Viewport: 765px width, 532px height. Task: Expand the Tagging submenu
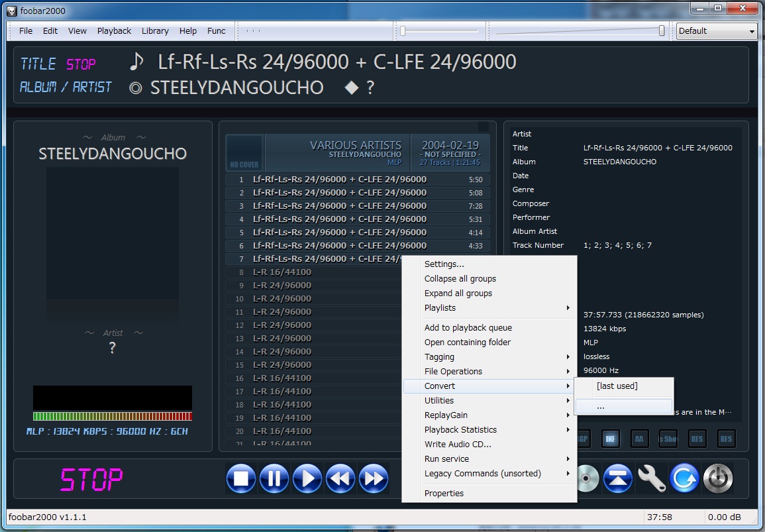[489, 357]
